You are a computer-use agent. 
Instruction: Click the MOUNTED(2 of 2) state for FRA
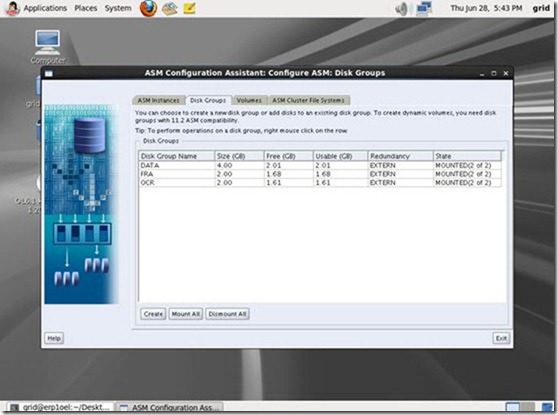pyautogui.click(x=467, y=174)
